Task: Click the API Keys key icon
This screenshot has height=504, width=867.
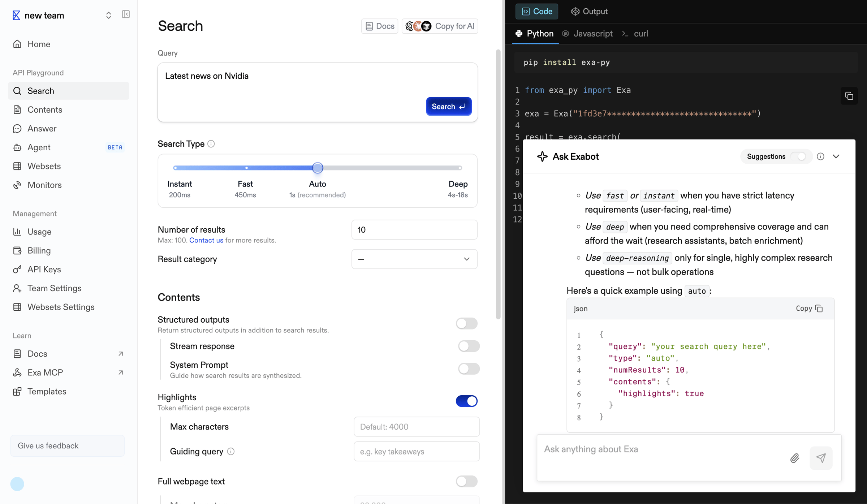Action: 17,270
